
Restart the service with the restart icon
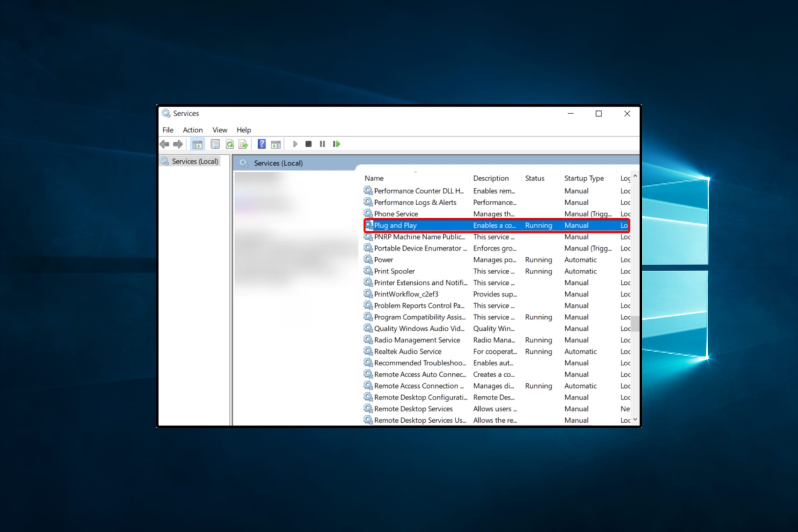(336, 144)
